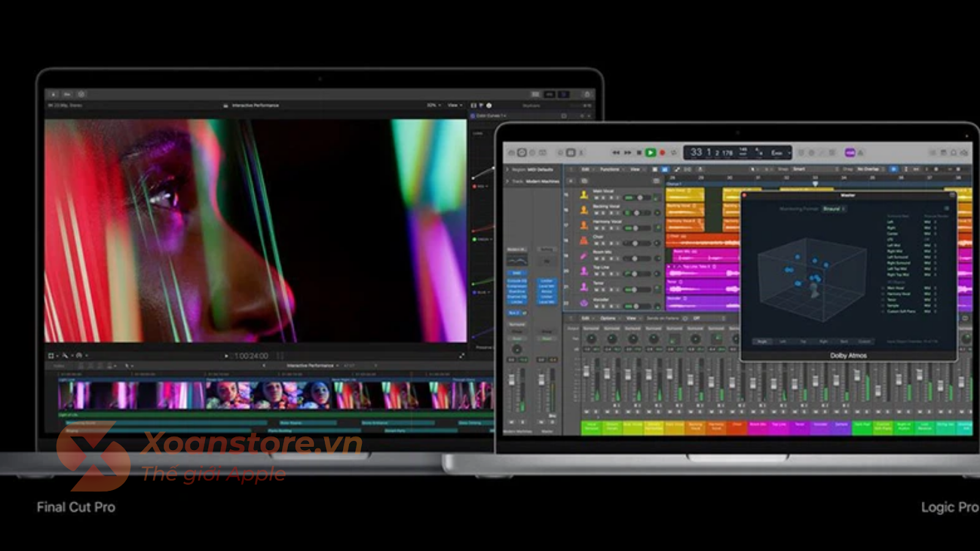Open the 52% zoom dropdown in Final Cut viewer

(x=434, y=105)
